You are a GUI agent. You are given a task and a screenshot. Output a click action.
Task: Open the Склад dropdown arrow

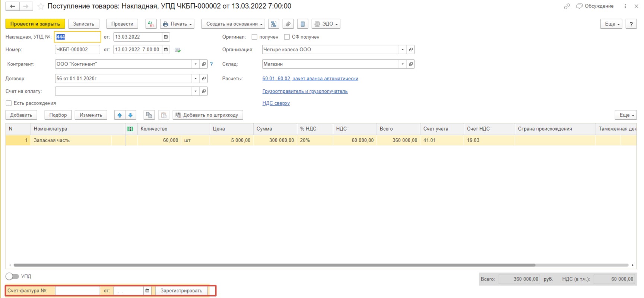(x=403, y=64)
